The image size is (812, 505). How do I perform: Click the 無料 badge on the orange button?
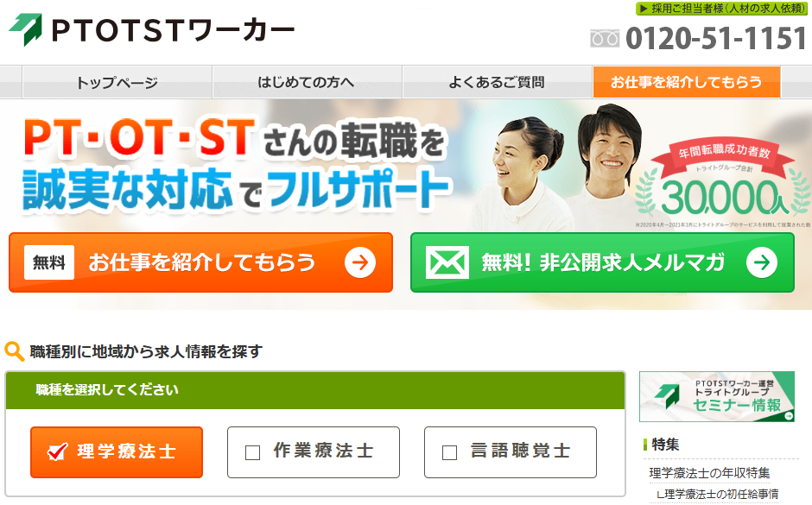[49, 262]
